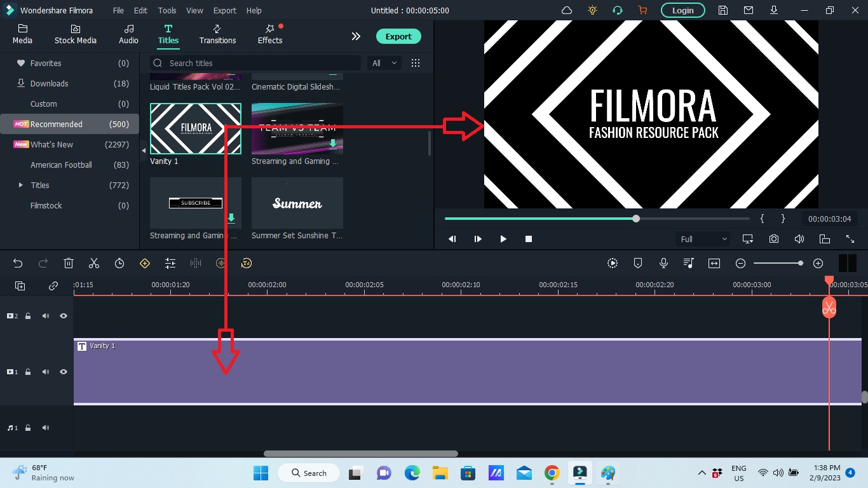Open preview volume speaker icon

[x=799, y=239]
